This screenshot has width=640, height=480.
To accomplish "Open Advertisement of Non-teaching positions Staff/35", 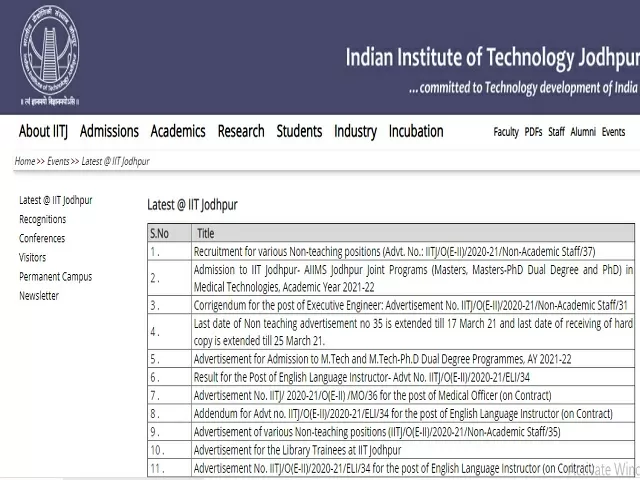I will tap(377, 432).
